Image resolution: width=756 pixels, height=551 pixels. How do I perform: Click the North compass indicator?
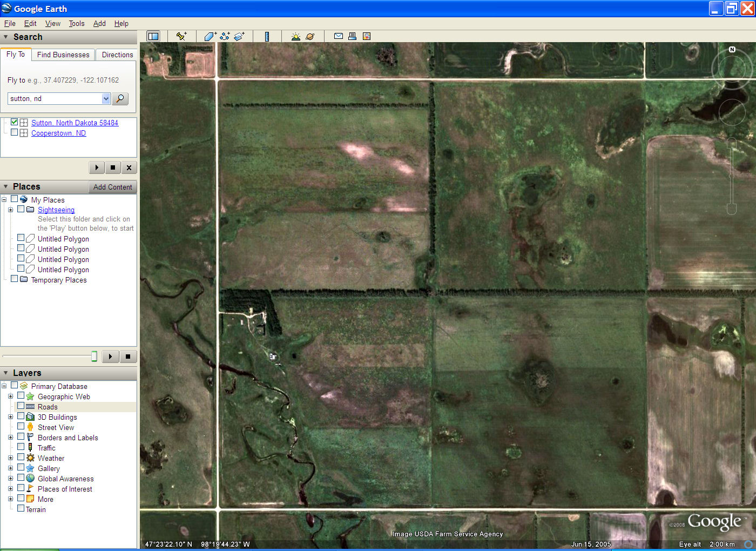point(732,50)
